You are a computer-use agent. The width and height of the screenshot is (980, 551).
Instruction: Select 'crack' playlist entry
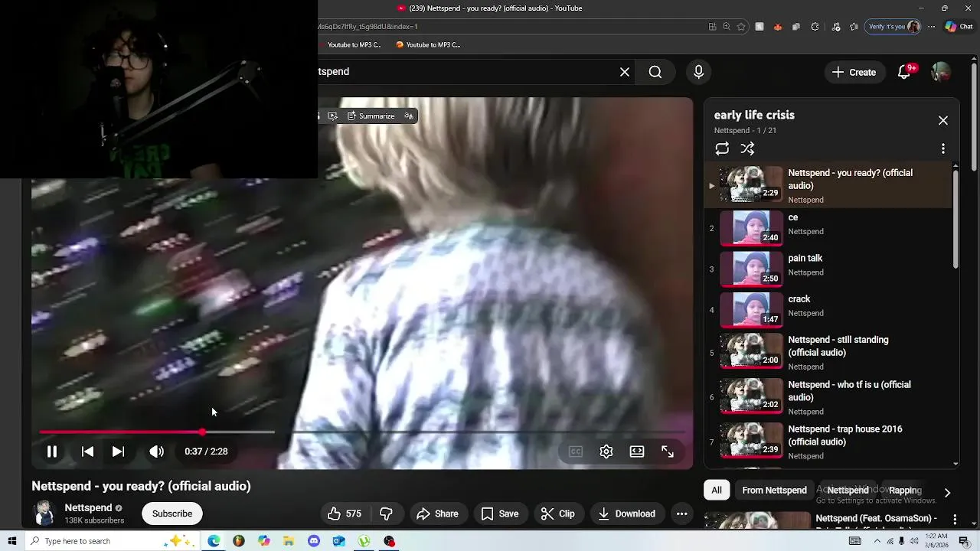tap(828, 309)
